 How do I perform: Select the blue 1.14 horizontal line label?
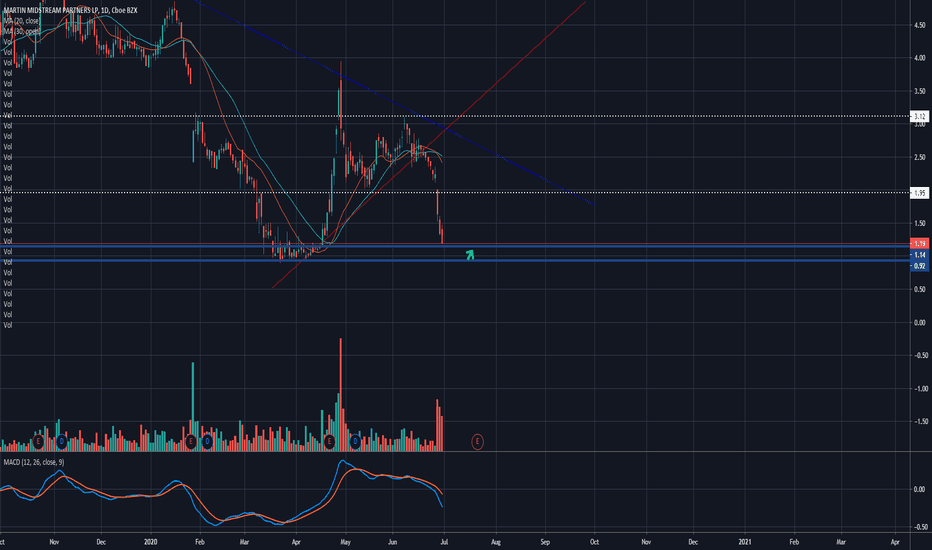coord(920,255)
